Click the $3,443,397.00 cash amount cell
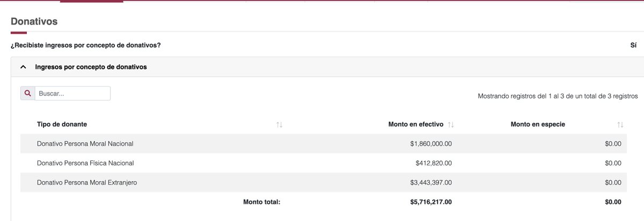Image resolution: width=644 pixels, height=221 pixels. [x=431, y=182]
